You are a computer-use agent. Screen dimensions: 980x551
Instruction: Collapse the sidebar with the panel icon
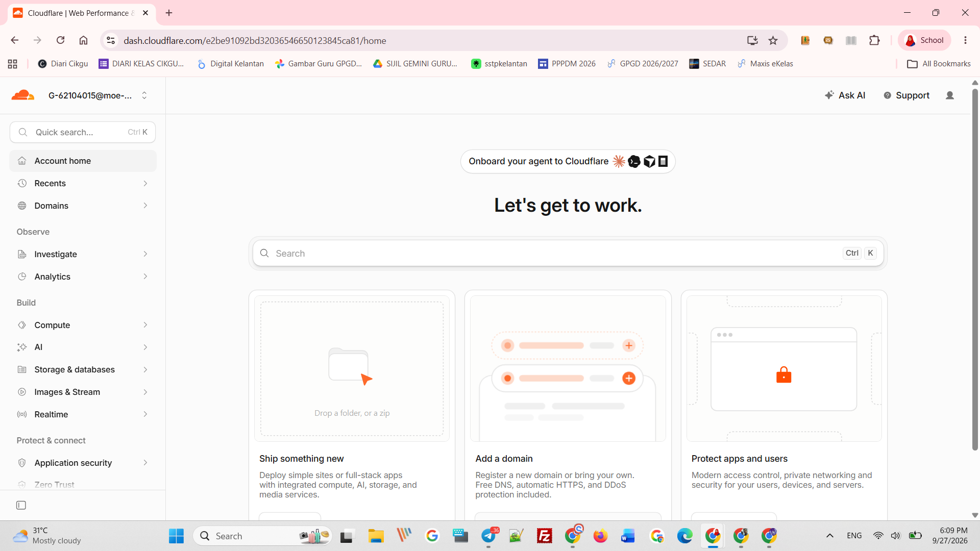21,505
